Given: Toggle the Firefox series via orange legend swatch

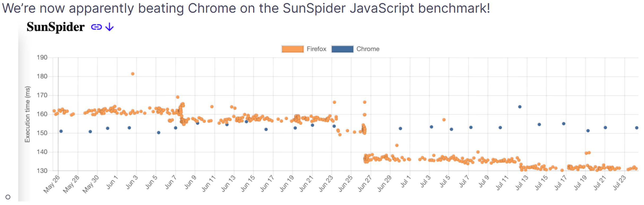Looking at the screenshot, I should pos(292,49).
